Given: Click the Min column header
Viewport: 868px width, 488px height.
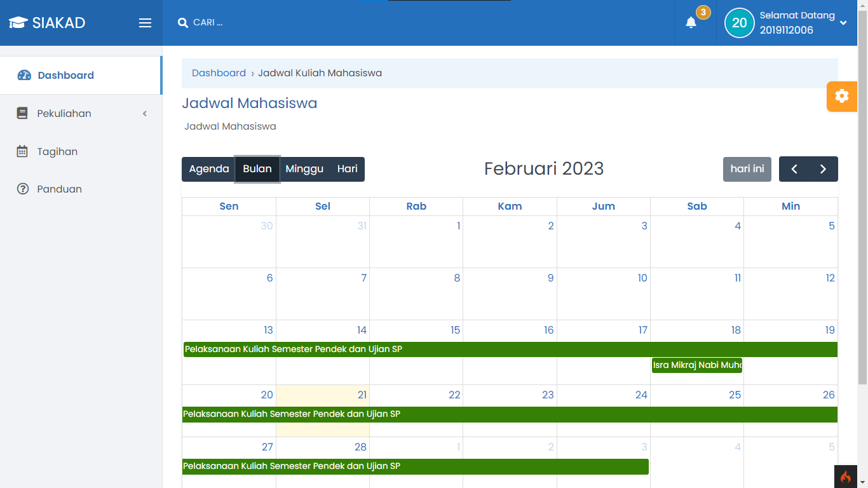Looking at the screenshot, I should [791, 206].
